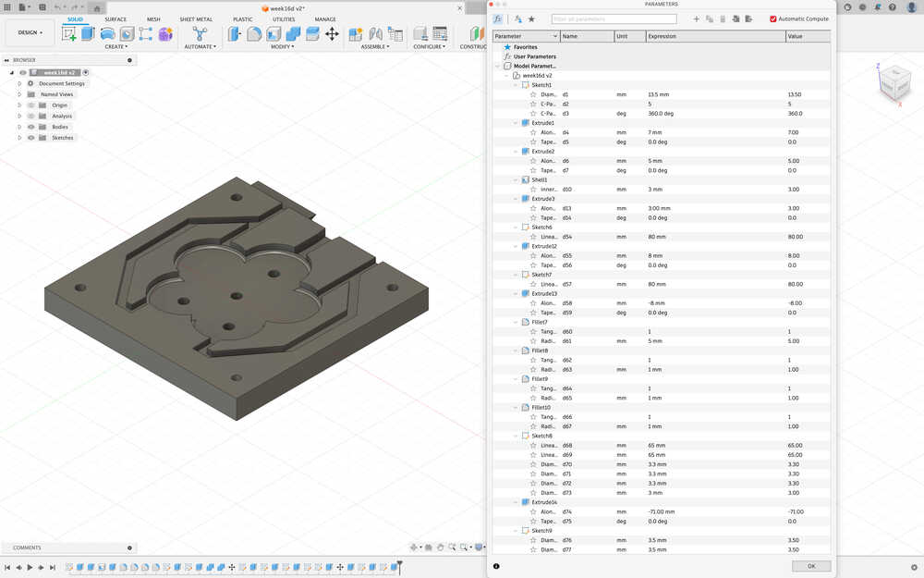Toggle visibility of week16d v2 root component
This screenshot has height=578, width=924.
tap(23, 72)
